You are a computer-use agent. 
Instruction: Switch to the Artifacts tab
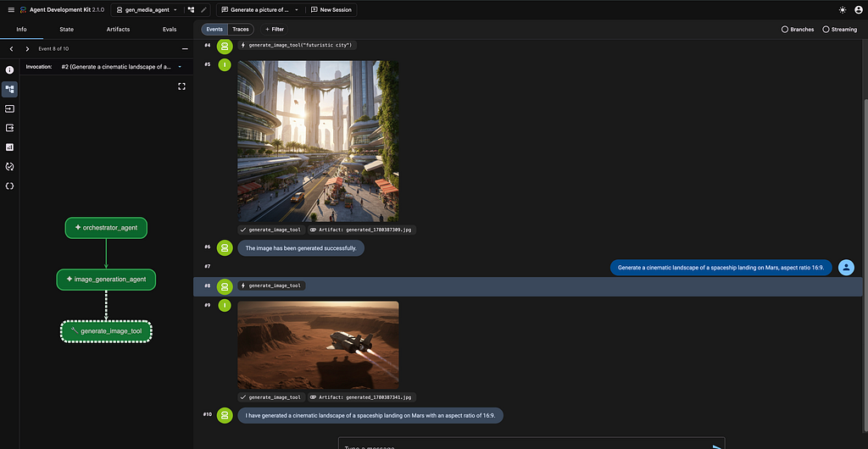point(118,30)
